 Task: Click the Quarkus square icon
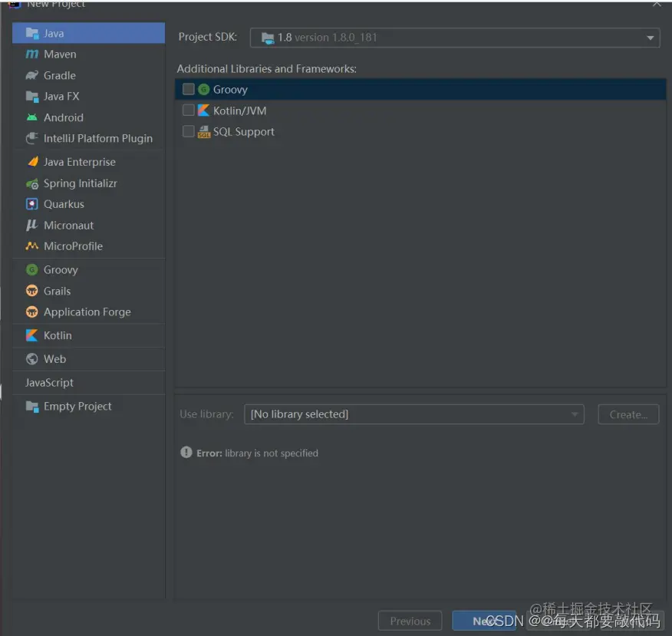[32, 204]
